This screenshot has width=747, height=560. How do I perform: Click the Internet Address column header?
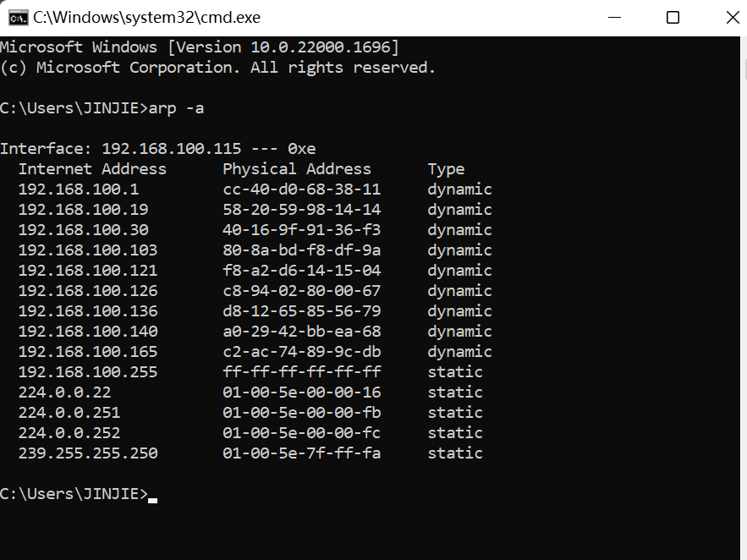point(92,169)
